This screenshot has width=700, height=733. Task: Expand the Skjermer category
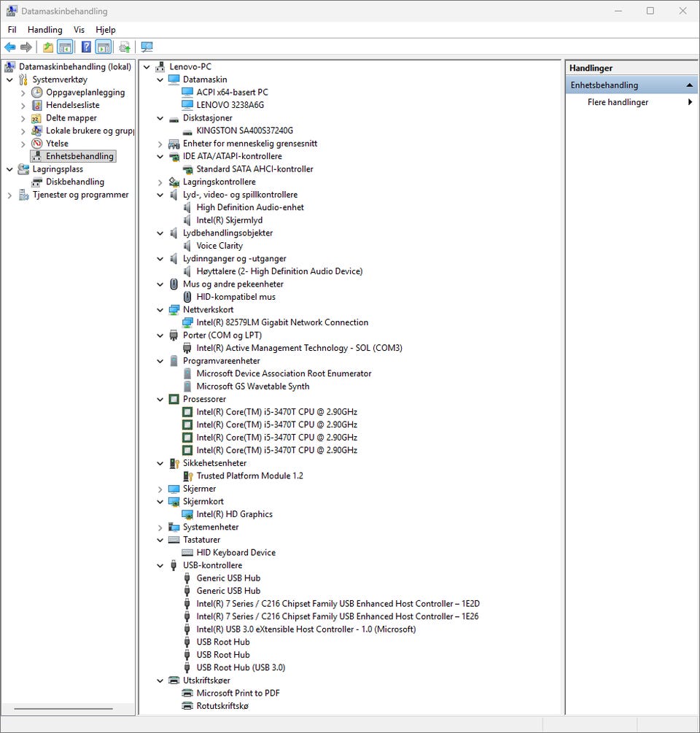160,489
